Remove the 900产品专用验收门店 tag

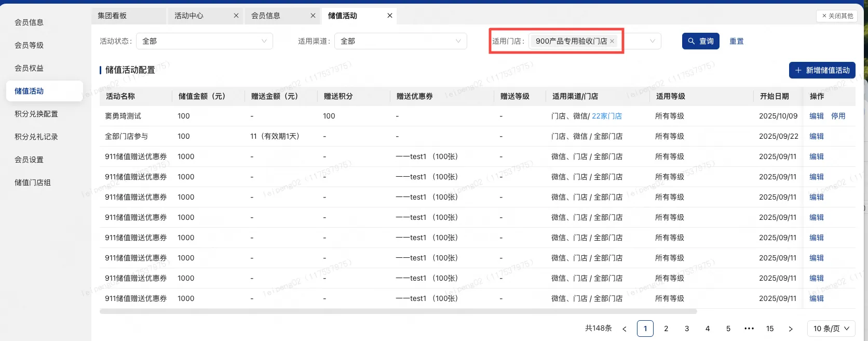pyautogui.click(x=612, y=41)
